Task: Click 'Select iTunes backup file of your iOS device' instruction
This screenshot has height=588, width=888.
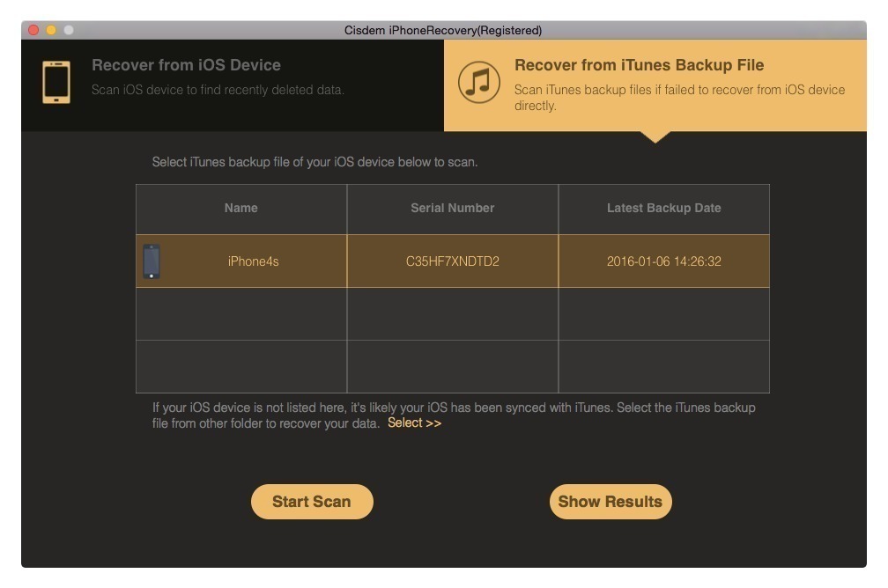Action: pos(314,163)
